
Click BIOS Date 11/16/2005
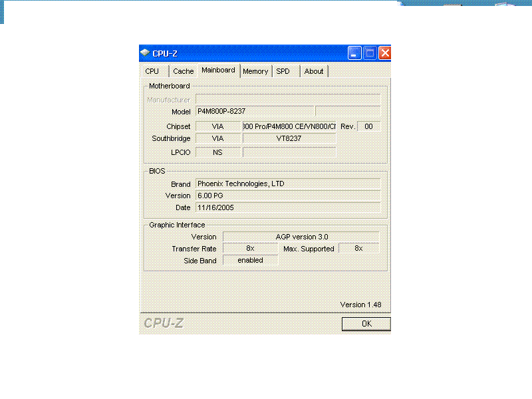tap(288, 207)
